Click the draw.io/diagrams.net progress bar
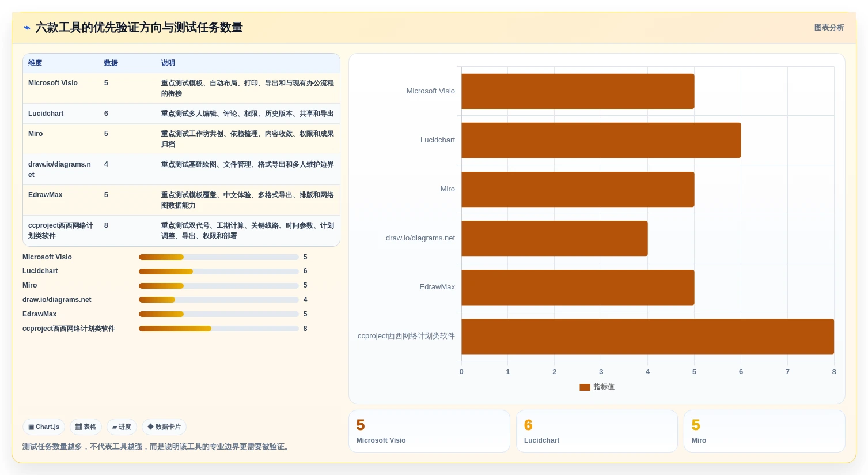868x475 pixels. click(219, 300)
